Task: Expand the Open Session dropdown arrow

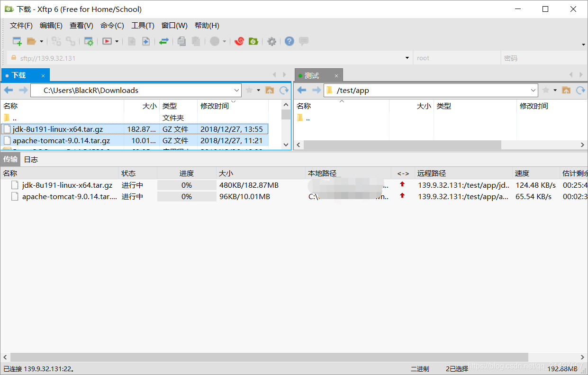Action: [41, 41]
